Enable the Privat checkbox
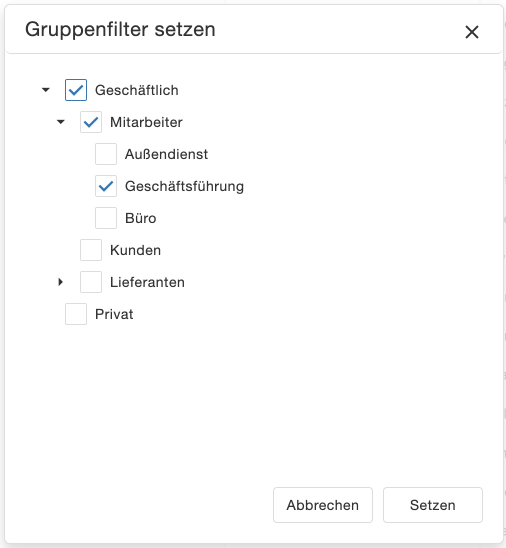This screenshot has width=506, height=548. coord(76,314)
